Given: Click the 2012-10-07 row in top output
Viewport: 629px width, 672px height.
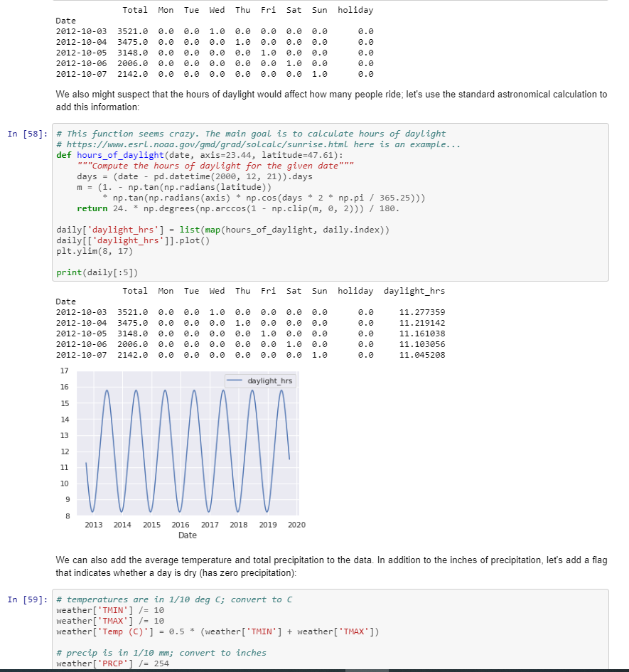Looking at the screenshot, I should (214, 74).
